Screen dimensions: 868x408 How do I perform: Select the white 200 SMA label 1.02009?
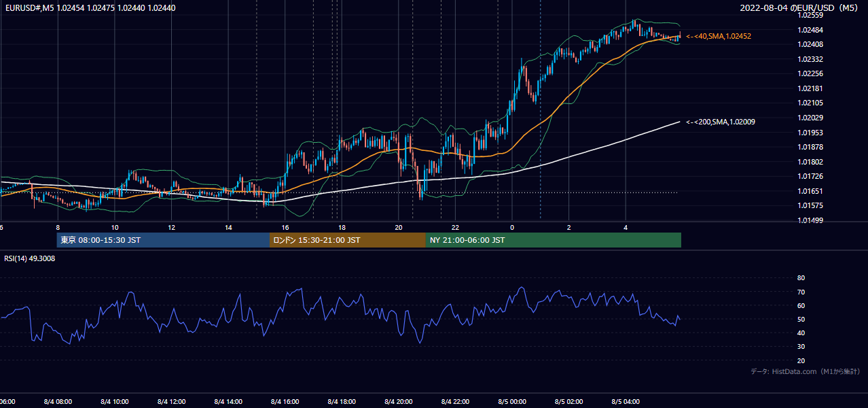click(721, 122)
